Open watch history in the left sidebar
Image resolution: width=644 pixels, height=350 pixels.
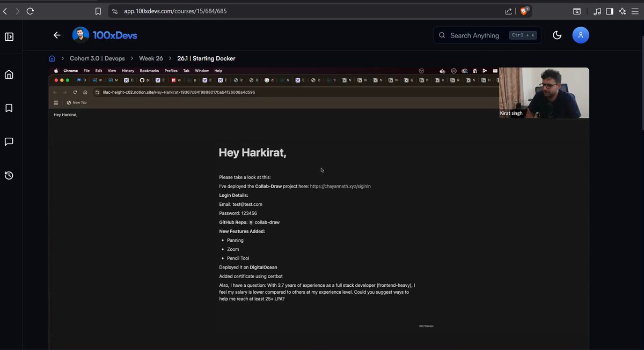coord(9,175)
